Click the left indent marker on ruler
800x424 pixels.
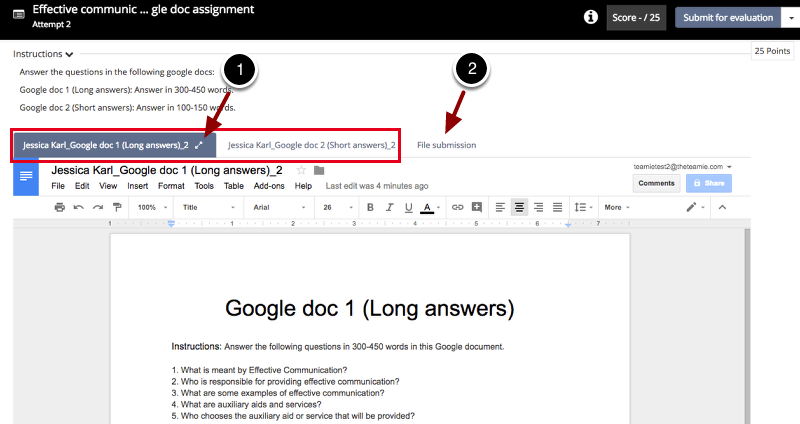[x=171, y=223]
